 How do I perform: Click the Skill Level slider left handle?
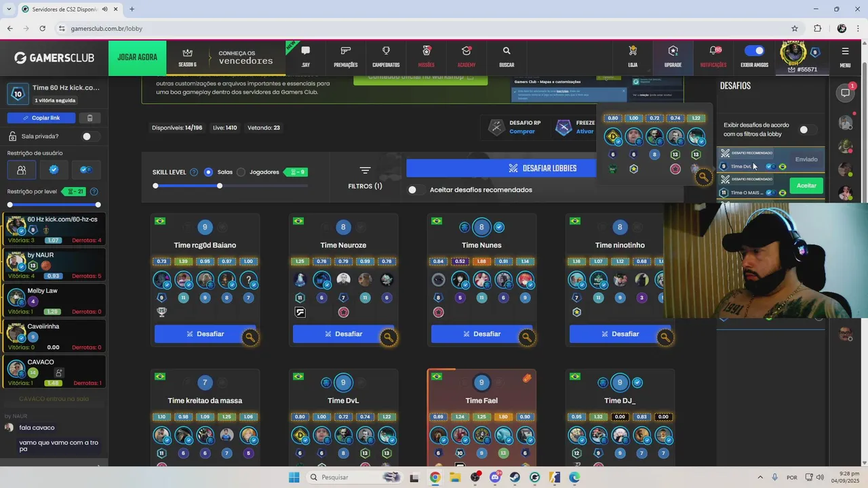(x=156, y=186)
